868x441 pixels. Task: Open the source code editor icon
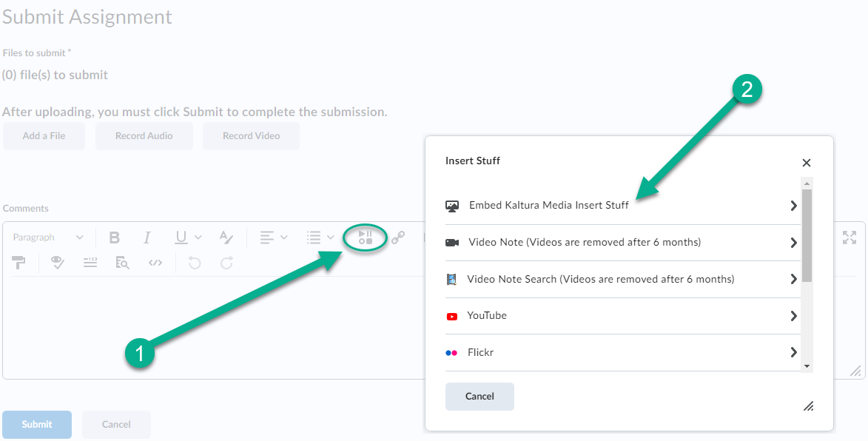point(155,262)
